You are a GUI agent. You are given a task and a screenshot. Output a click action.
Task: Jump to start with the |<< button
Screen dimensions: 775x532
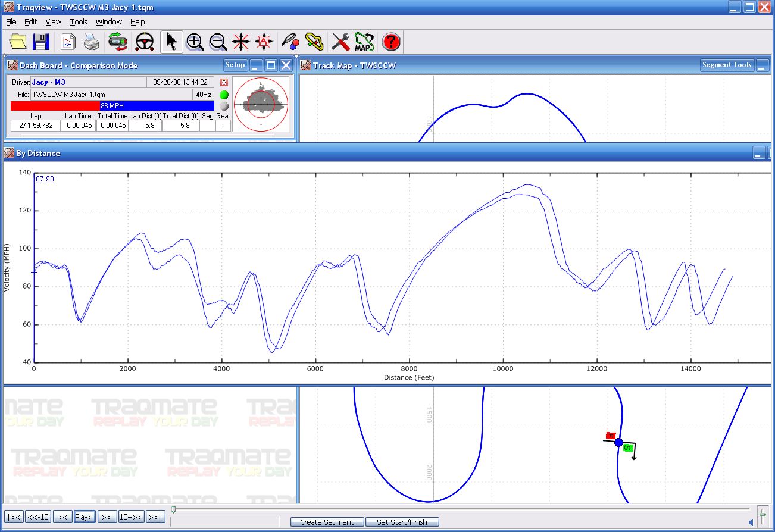[15, 517]
